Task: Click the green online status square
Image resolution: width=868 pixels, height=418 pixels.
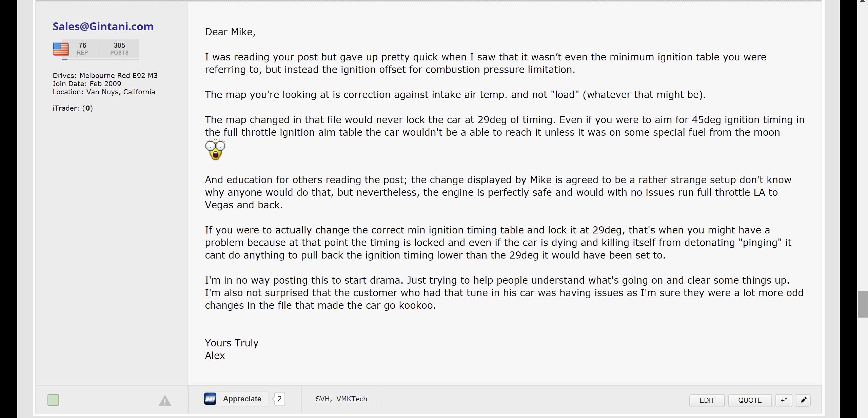Action: 53,400
